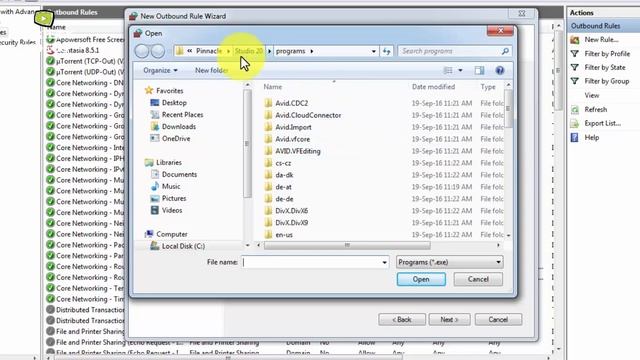Click the Filter by Group funnel icon
The width and height of the screenshot is (640, 360).
575,81
